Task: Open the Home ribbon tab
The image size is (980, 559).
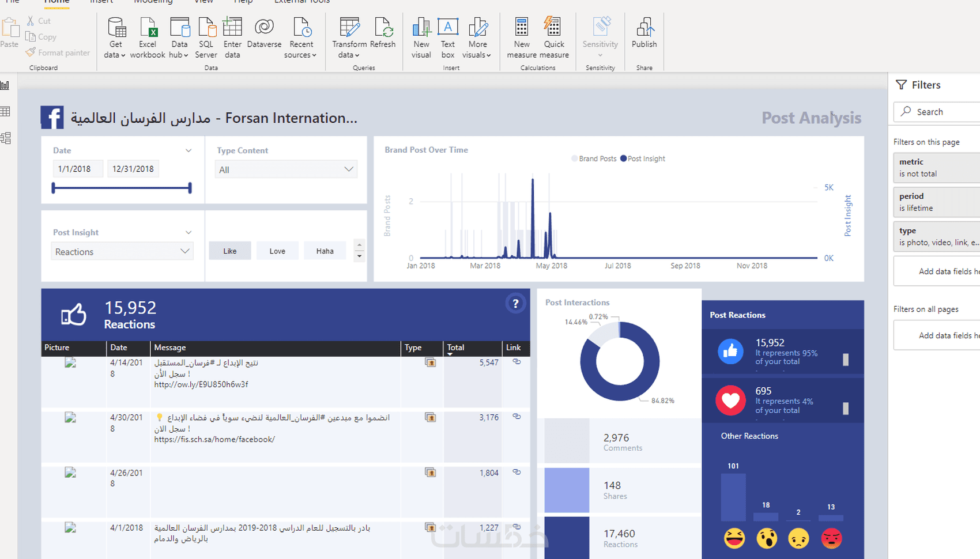Action: point(56,2)
